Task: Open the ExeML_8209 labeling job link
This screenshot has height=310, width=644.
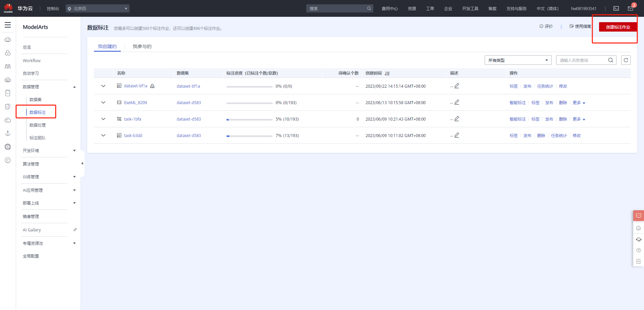Action: 136,102
